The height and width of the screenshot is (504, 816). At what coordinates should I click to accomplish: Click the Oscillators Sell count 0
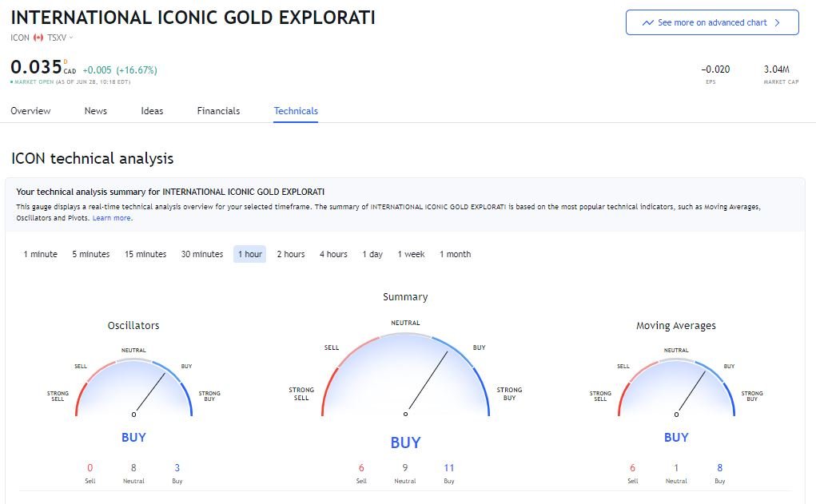pos(90,468)
